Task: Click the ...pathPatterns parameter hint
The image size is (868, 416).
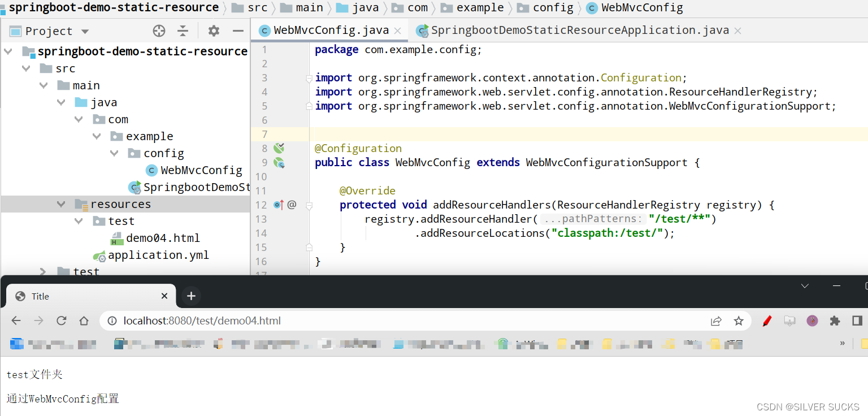Action: (x=593, y=219)
